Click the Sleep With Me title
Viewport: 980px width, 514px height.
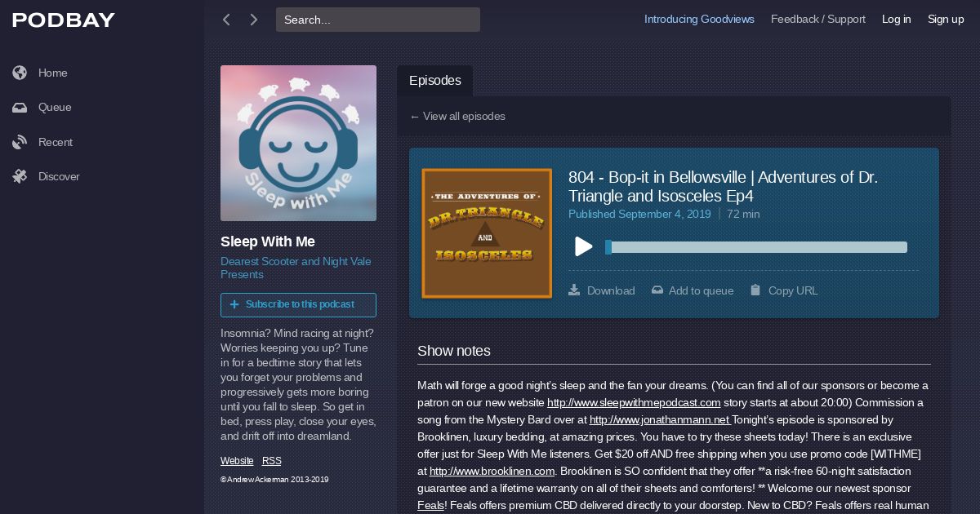(x=268, y=241)
